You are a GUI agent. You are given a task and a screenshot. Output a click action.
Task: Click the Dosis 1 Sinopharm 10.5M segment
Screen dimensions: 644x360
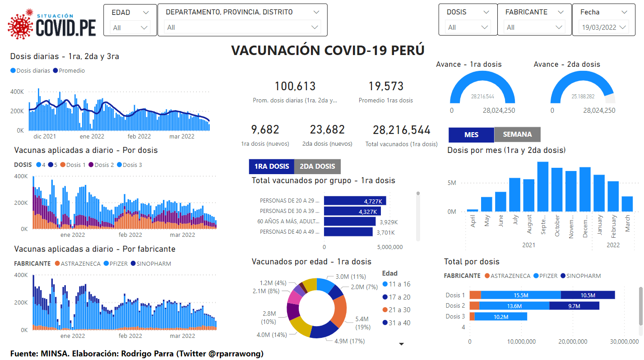pos(588,295)
